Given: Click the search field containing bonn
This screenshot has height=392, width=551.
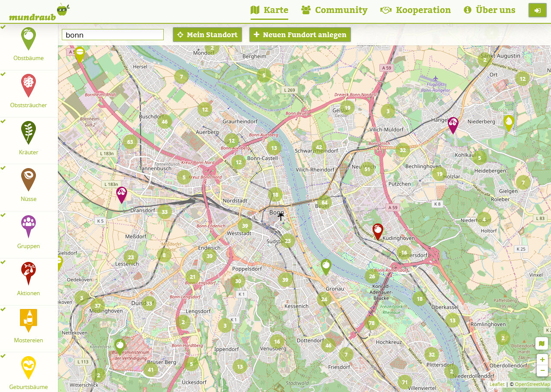Looking at the screenshot, I should coord(113,35).
